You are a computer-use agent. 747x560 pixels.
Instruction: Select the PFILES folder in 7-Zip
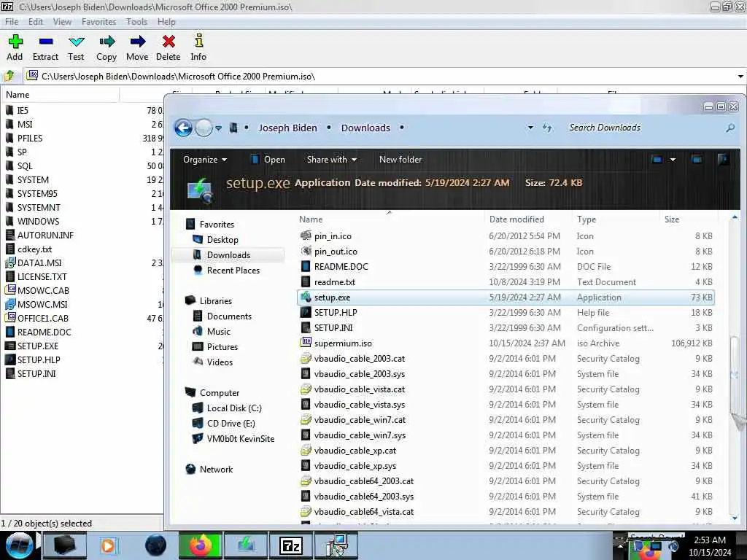pos(29,138)
